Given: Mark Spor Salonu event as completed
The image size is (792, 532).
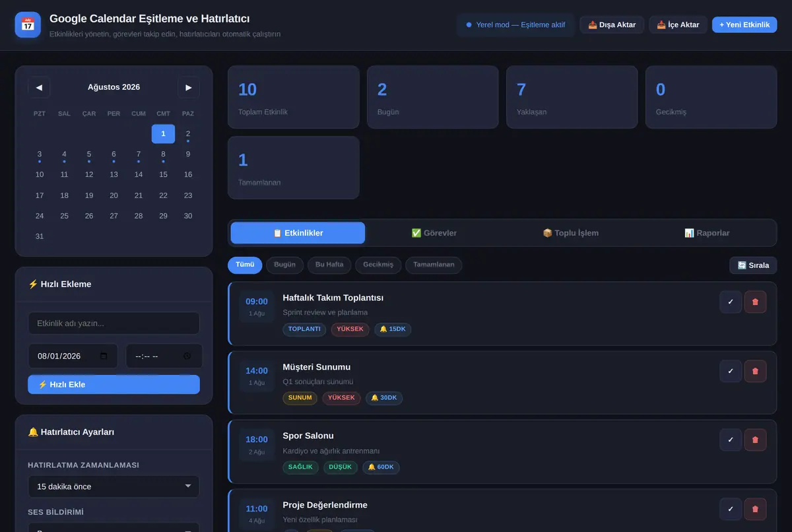Looking at the screenshot, I should tap(731, 440).
